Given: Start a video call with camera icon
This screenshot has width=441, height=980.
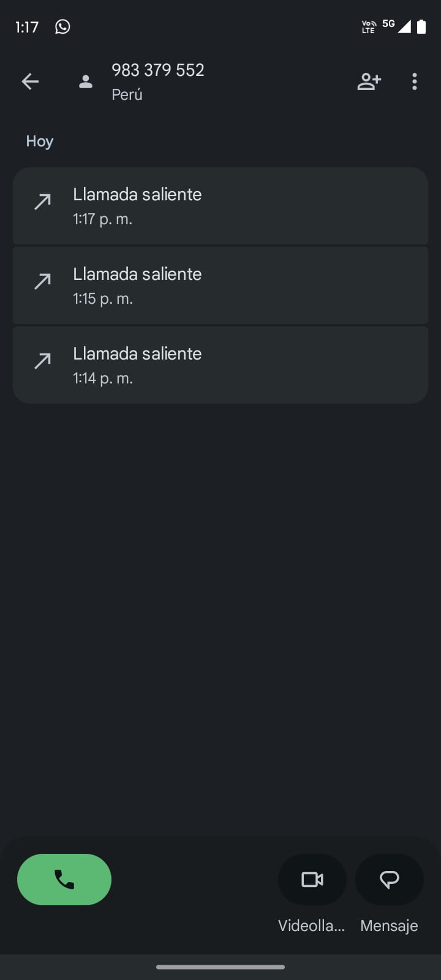Looking at the screenshot, I should click(x=312, y=880).
